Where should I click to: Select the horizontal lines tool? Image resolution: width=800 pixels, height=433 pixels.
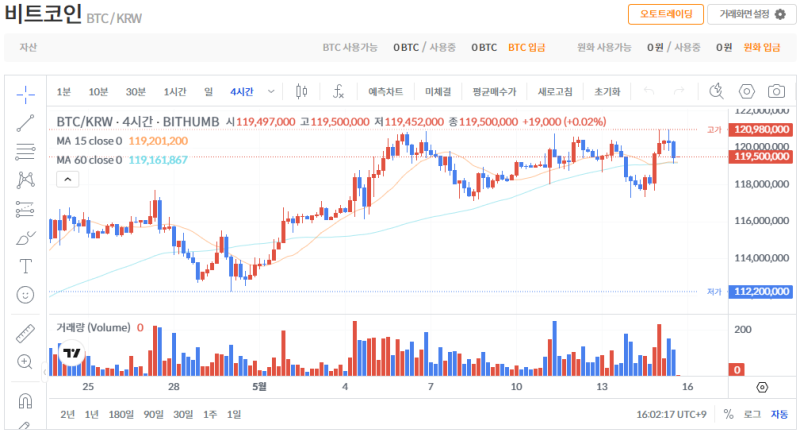click(x=26, y=151)
